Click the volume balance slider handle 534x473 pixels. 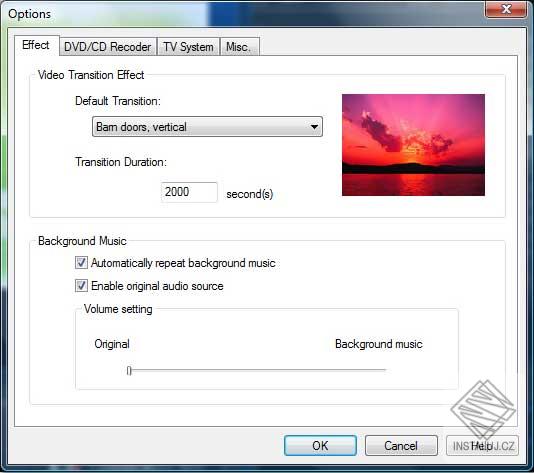[x=129, y=370]
